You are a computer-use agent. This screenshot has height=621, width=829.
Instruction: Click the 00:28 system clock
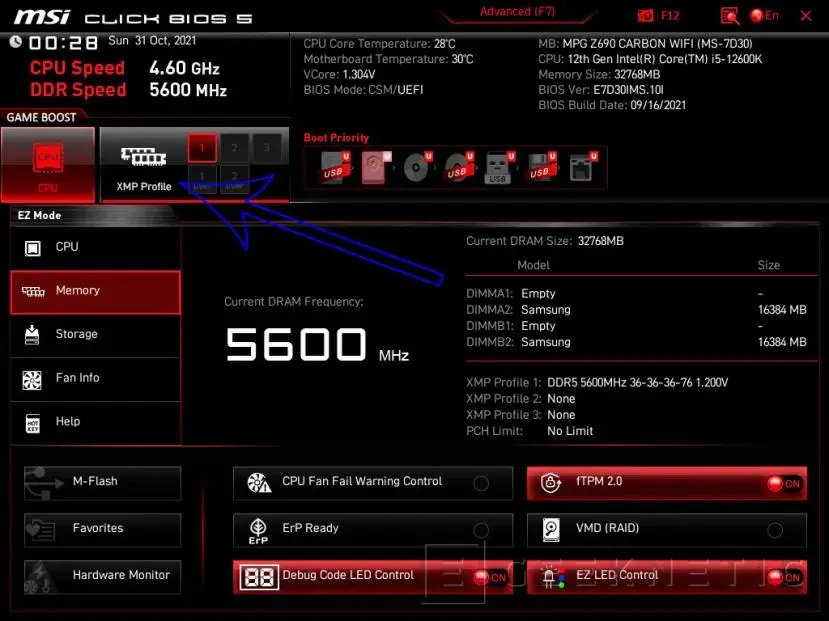click(x=63, y=43)
